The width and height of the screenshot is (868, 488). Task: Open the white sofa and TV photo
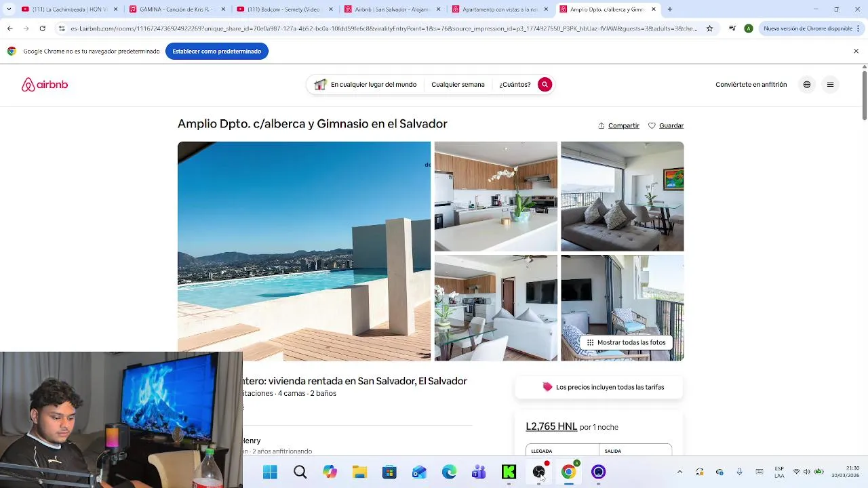click(x=496, y=308)
